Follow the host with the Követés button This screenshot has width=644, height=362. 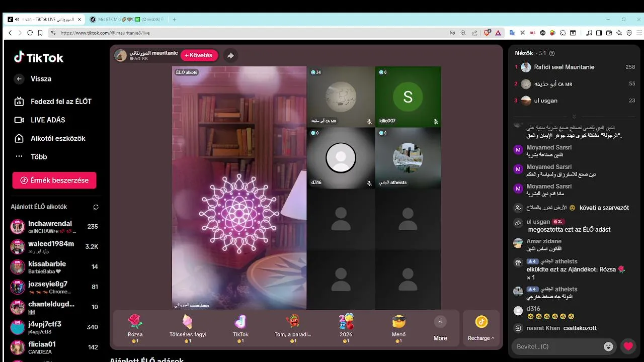point(199,55)
